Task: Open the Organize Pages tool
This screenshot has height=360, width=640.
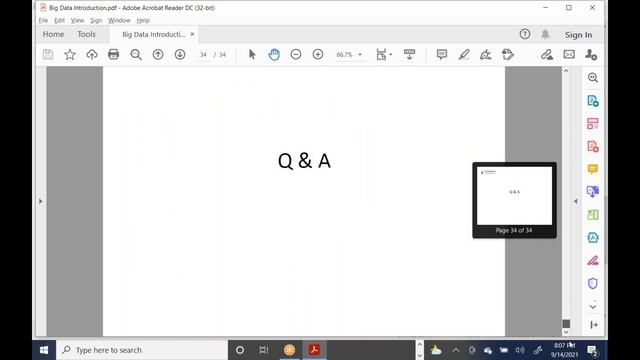Action: [593, 215]
